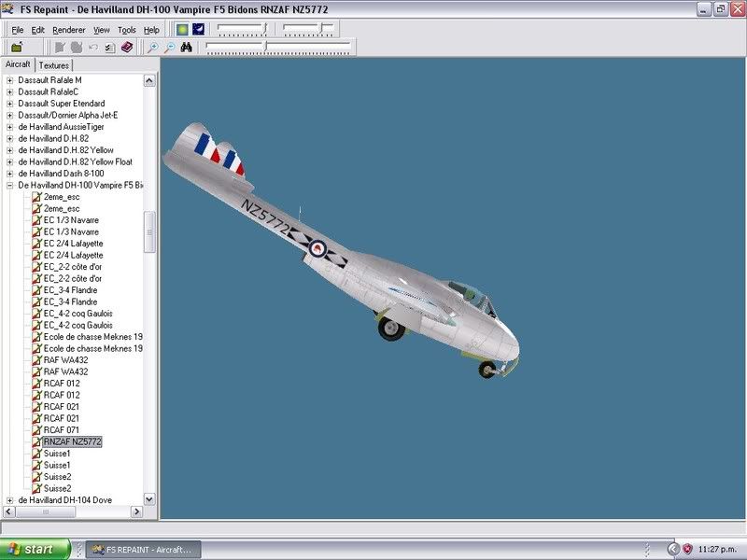Viewport: 747px width, 560px height.
Task: Open the checklist options toolbar icon
Action: pos(109,47)
